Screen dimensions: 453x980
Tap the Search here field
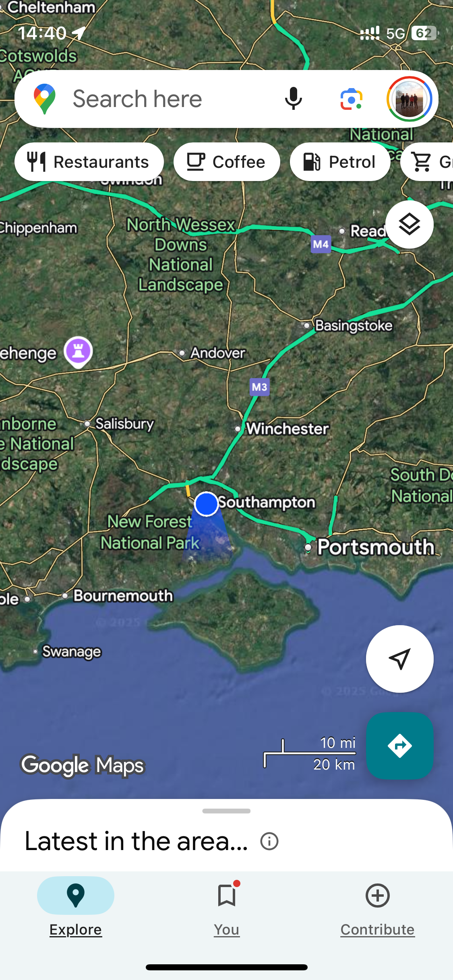pyautogui.click(x=169, y=99)
